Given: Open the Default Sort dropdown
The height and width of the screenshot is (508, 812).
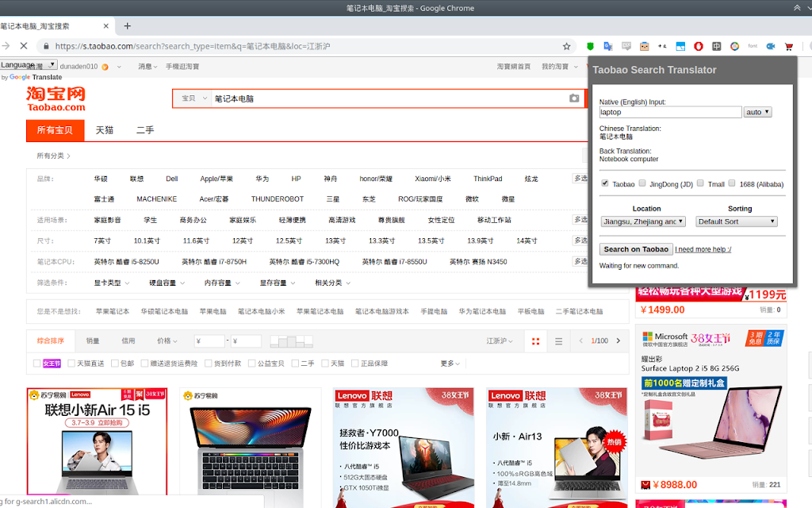Looking at the screenshot, I should coord(737,221).
